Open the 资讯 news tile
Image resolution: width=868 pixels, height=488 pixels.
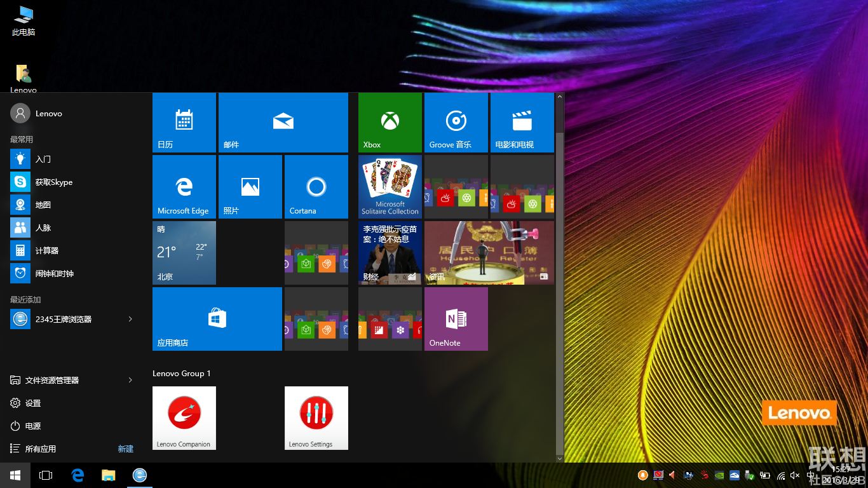[489, 253]
